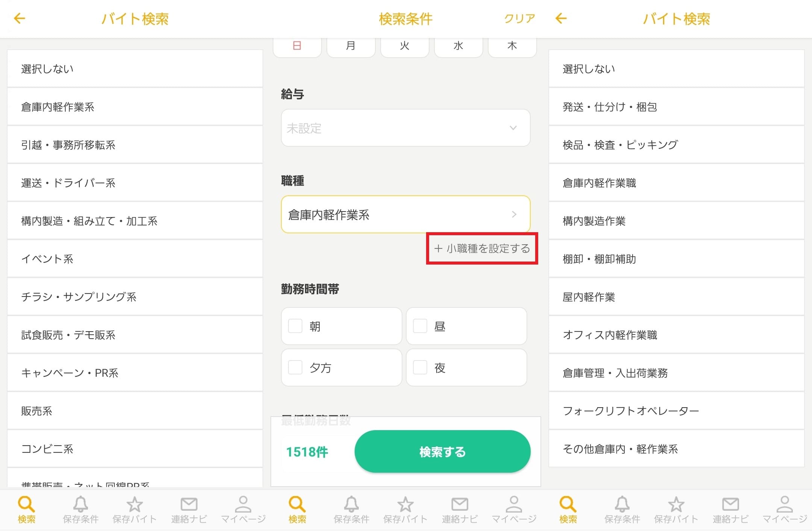Pick 発送・仕分け・梱包 sub-job
The image size is (812, 531).
coord(677,107)
